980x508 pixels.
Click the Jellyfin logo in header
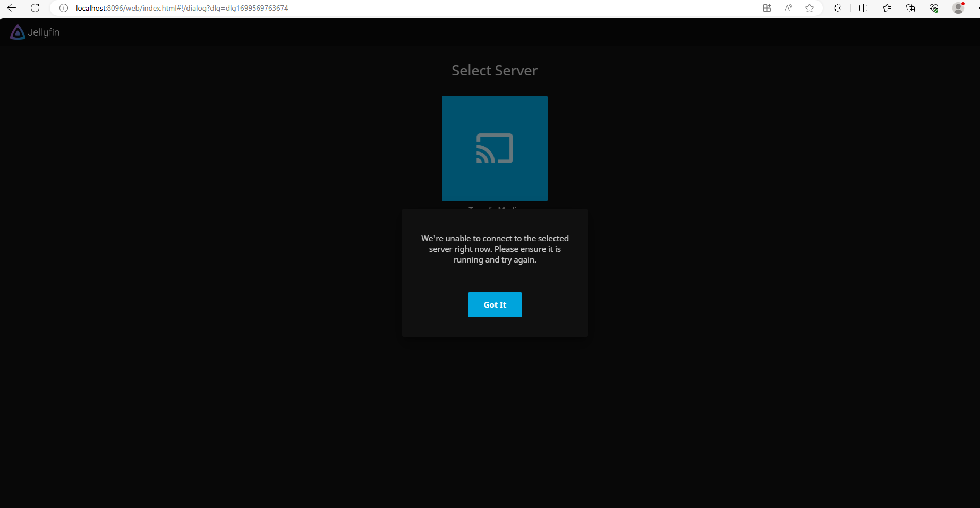(x=35, y=32)
